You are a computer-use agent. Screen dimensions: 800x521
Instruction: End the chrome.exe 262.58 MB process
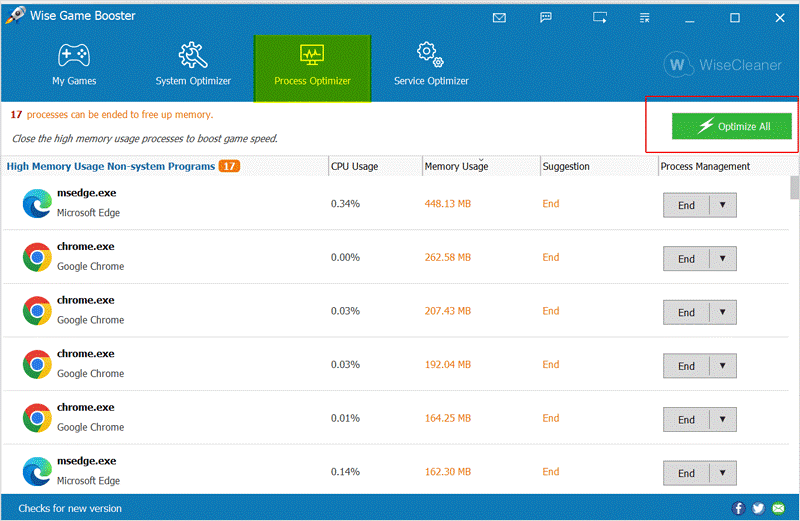(x=686, y=259)
